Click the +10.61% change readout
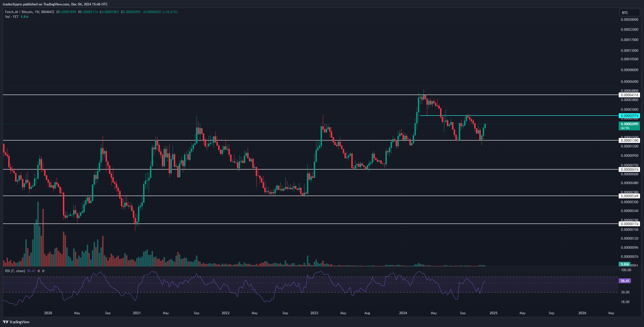Screen dimensions: 644x327 (x=170, y=12)
